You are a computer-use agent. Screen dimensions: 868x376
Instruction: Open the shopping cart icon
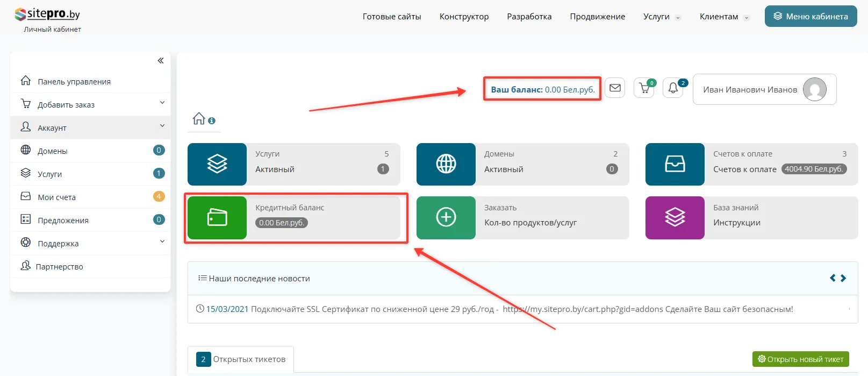tap(644, 88)
